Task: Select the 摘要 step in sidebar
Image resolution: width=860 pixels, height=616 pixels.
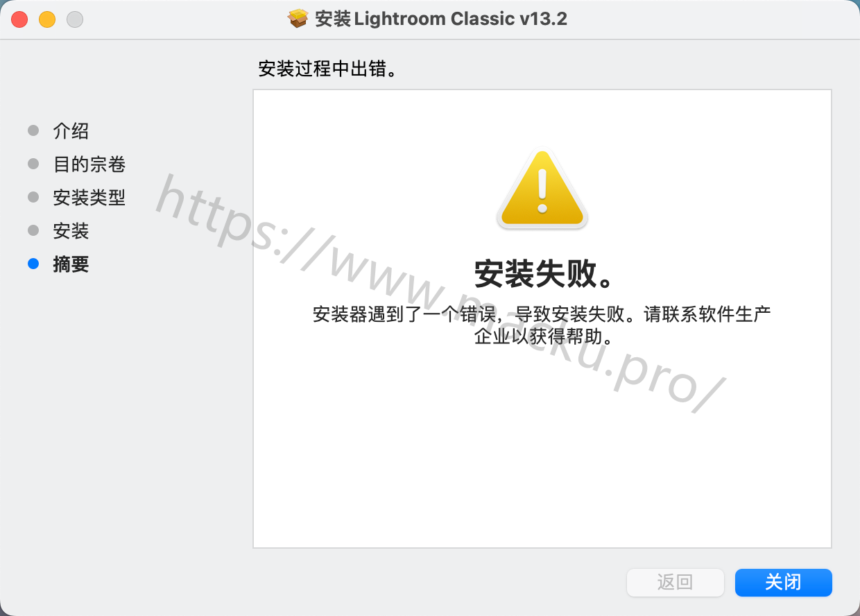Action: tap(71, 264)
